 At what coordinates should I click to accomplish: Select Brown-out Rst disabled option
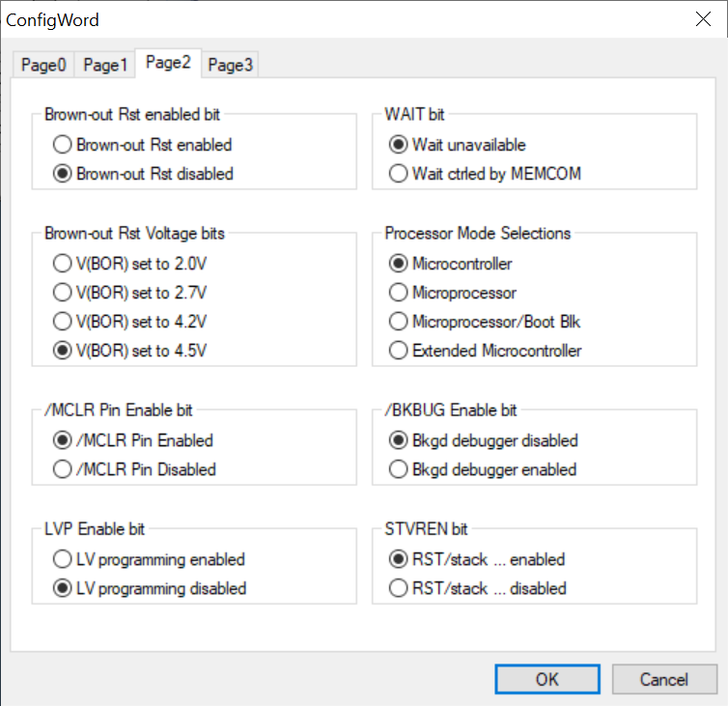(x=143, y=173)
